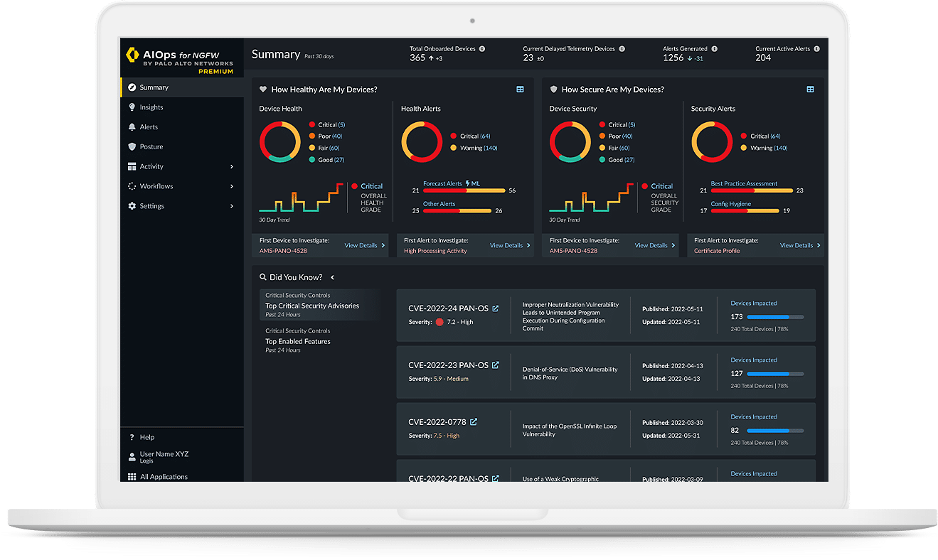The width and height of the screenshot is (938, 560).
Task: Open the Config Hygiene link
Action: (731, 204)
